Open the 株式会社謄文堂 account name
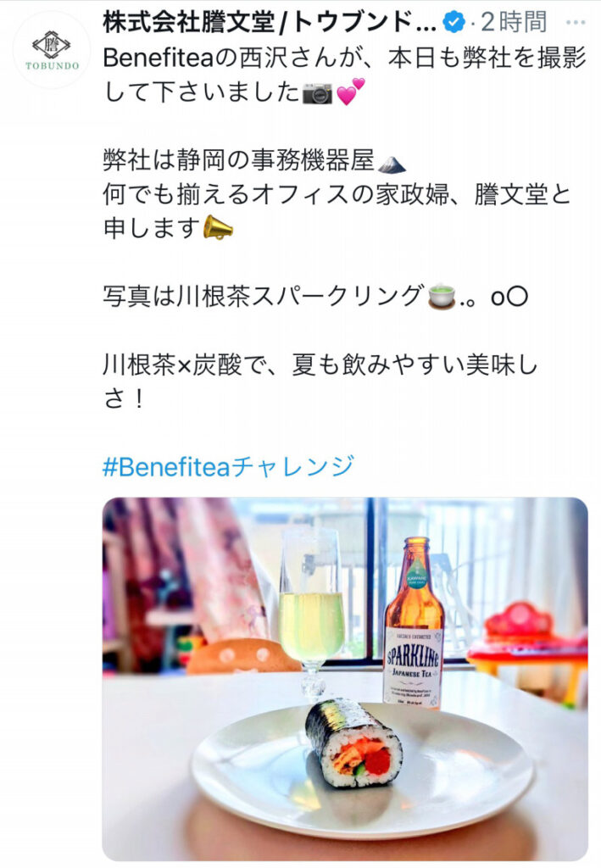 270,22
